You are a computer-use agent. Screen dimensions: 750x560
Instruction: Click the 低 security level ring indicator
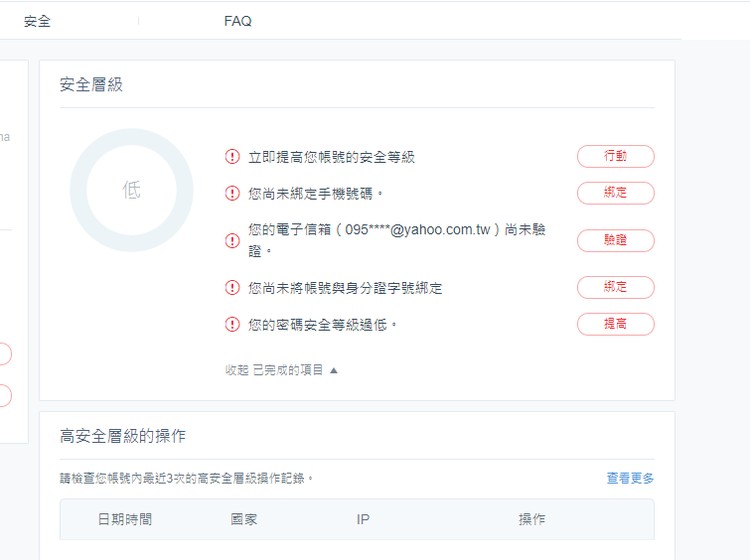coord(132,190)
